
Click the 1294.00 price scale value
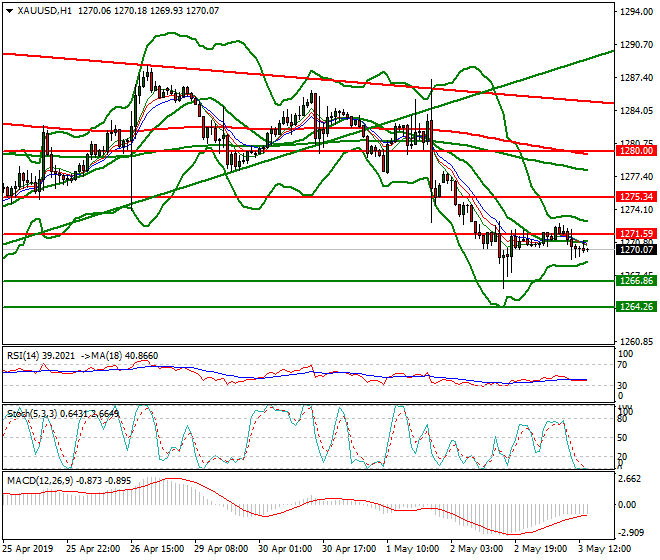pyautogui.click(x=636, y=12)
